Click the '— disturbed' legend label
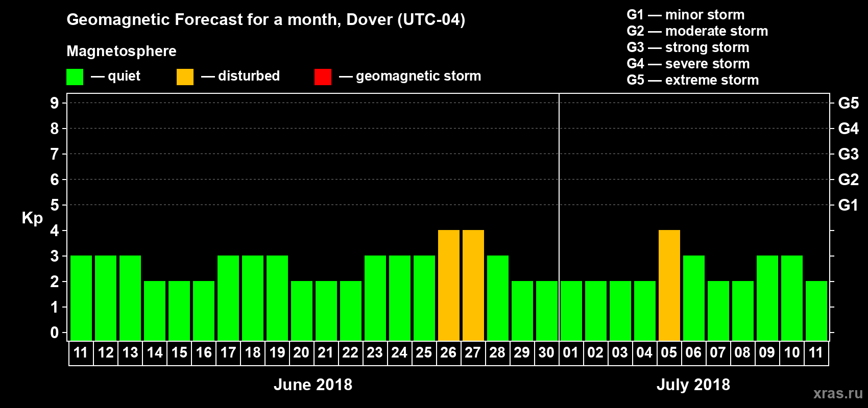The height and width of the screenshot is (408, 868). 240,76
